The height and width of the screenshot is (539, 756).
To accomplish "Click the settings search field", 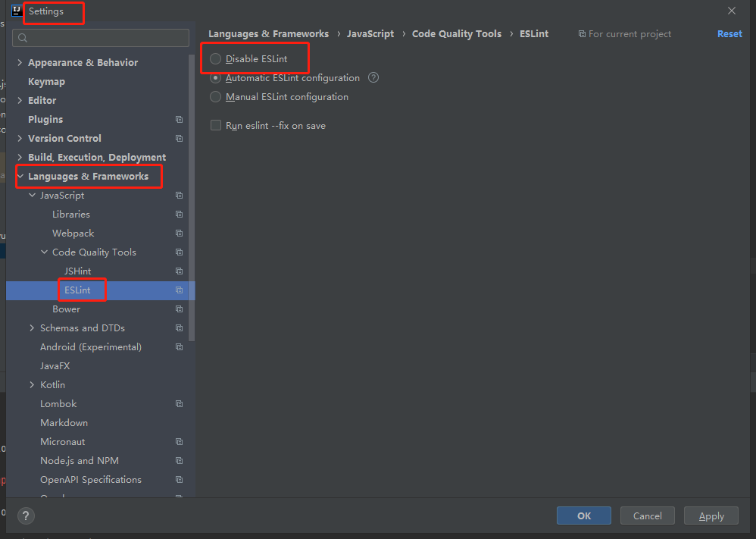I will point(101,38).
